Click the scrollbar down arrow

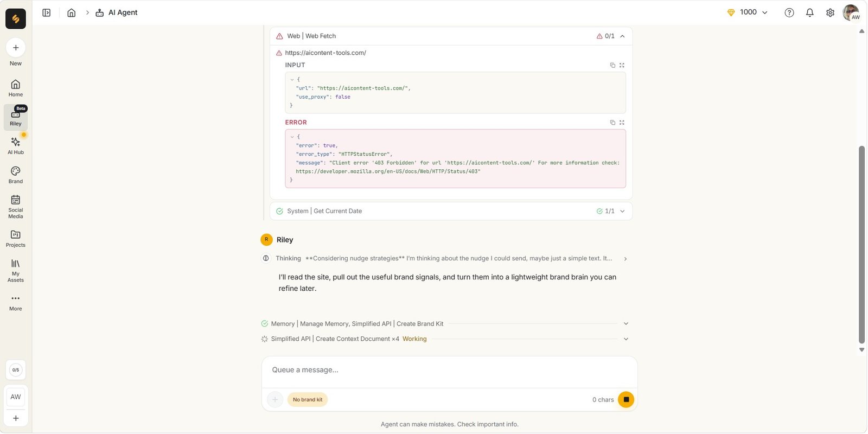[x=861, y=350]
